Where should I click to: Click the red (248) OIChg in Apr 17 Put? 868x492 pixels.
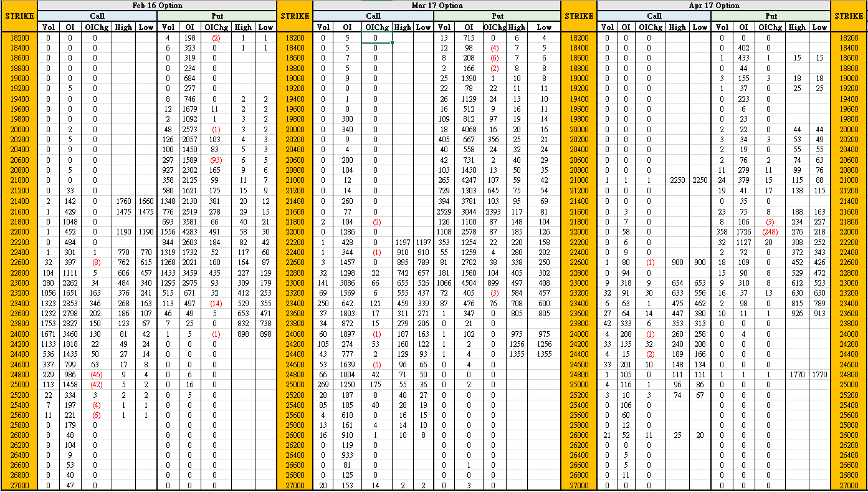coord(770,232)
